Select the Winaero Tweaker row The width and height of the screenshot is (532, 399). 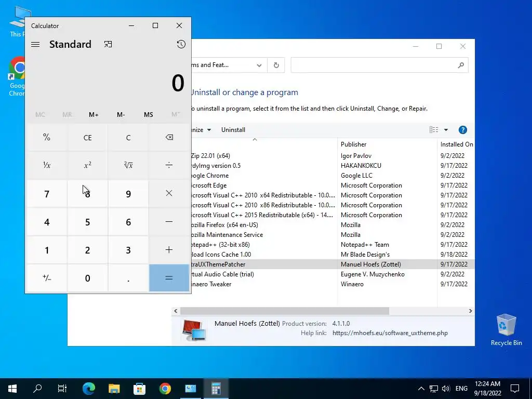(333, 284)
